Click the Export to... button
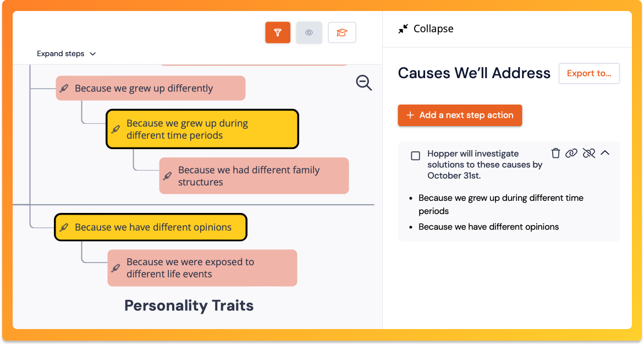644x345 pixels. click(589, 73)
